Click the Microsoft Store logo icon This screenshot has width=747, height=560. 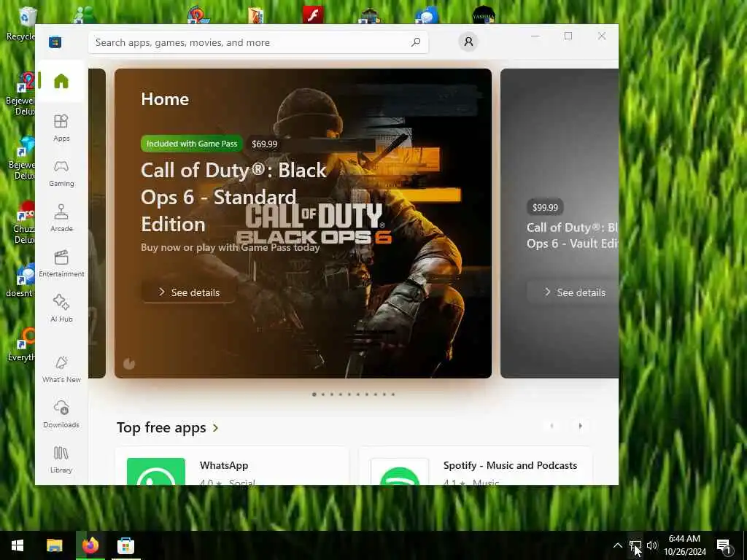(x=55, y=42)
